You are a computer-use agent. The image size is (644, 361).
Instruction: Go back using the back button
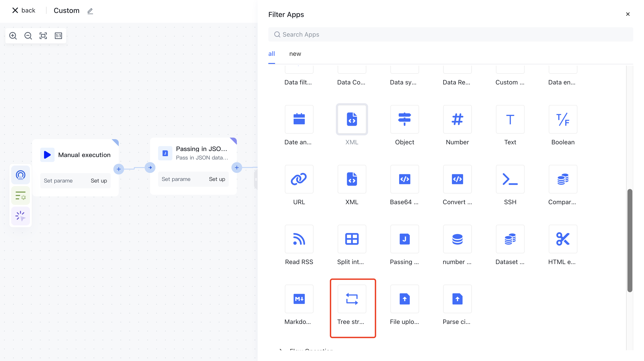tap(24, 10)
